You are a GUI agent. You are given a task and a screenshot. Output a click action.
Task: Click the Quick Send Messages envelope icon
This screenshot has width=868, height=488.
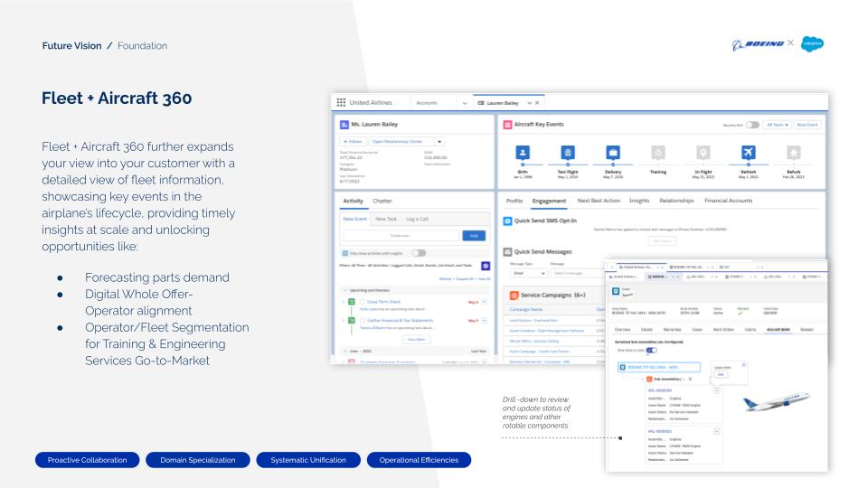point(507,252)
